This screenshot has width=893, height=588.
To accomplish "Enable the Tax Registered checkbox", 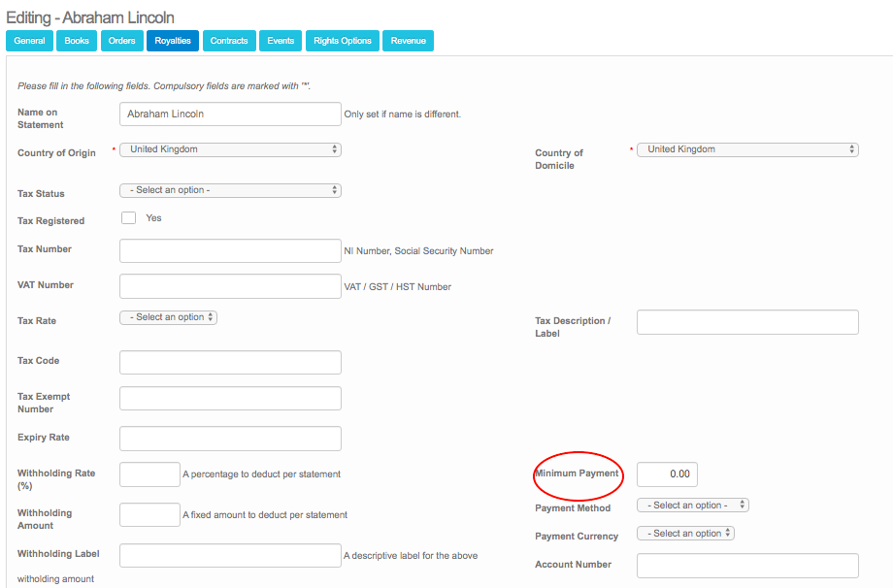I will (128, 218).
